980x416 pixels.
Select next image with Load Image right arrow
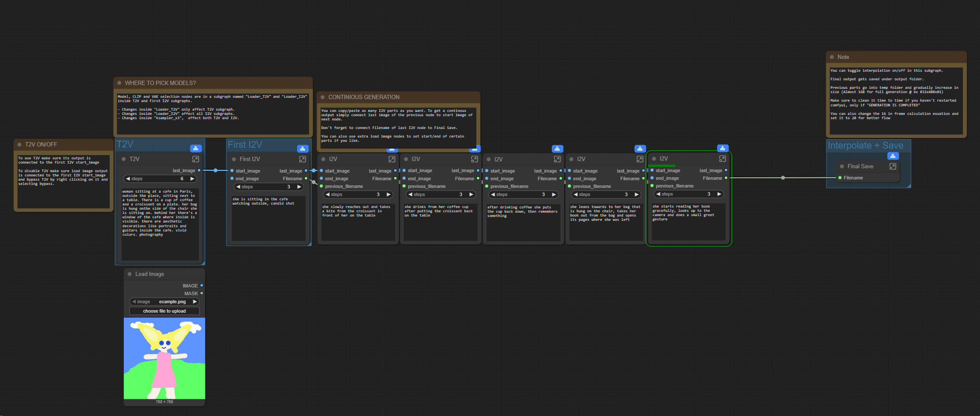point(195,302)
